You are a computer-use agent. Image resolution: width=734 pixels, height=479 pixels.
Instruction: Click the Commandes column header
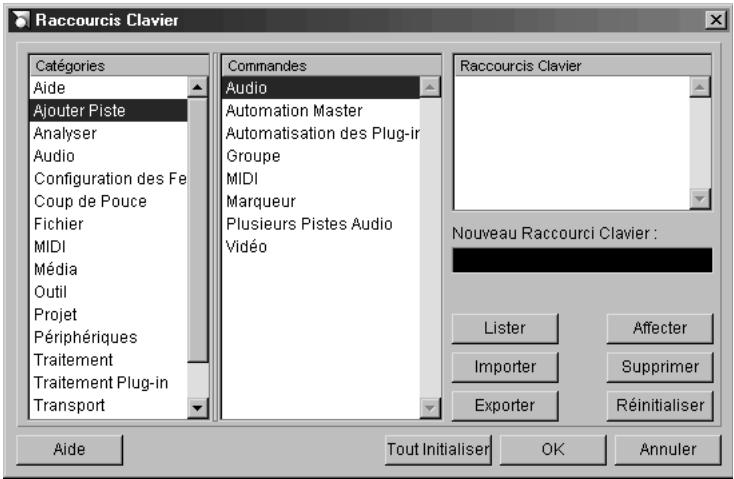click(331, 66)
